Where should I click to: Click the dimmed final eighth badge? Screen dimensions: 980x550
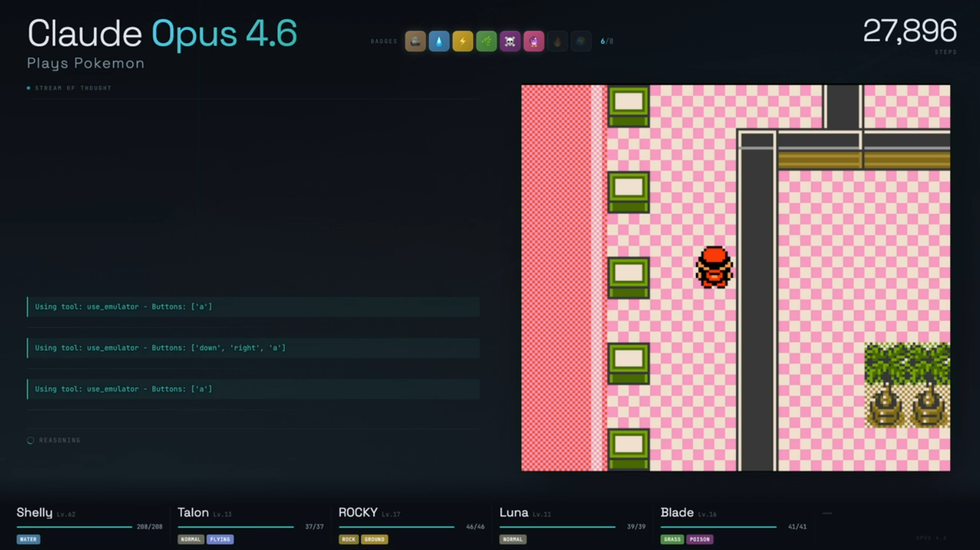pyautogui.click(x=581, y=41)
